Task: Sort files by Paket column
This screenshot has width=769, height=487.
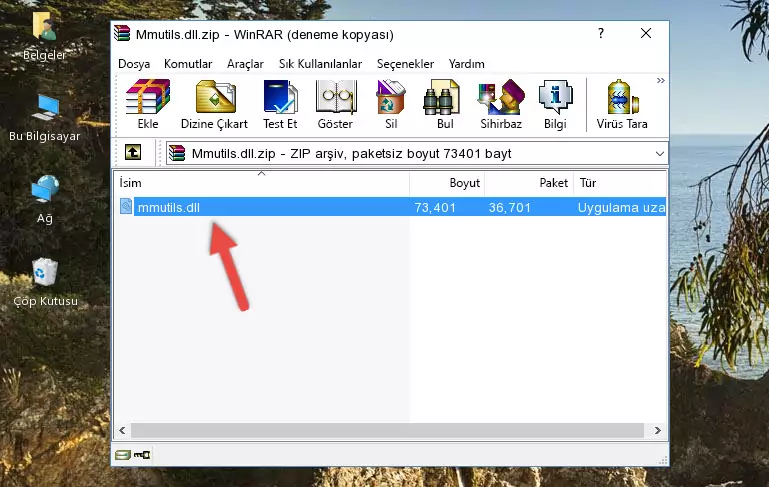Action: point(529,183)
